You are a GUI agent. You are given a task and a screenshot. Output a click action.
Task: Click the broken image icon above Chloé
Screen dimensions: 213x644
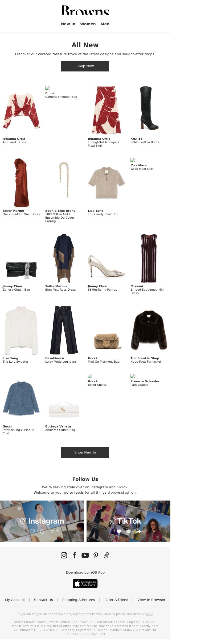click(47, 88)
